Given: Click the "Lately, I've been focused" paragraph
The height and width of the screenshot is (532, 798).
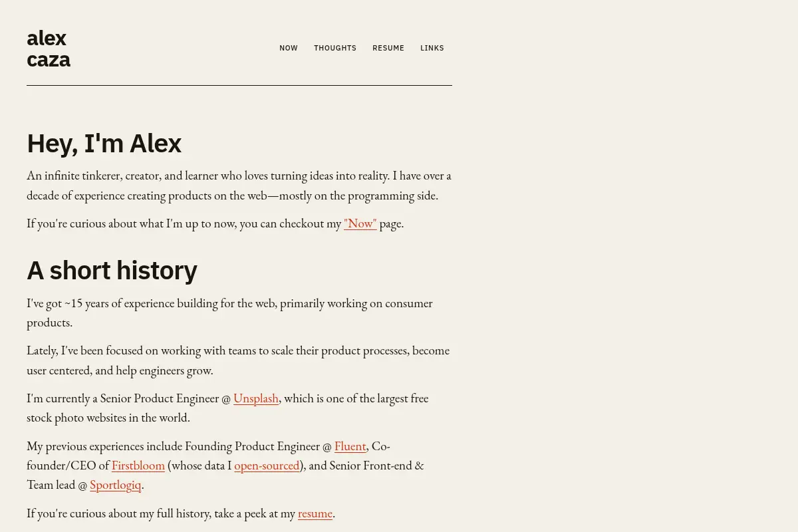Looking at the screenshot, I should (238, 360).
